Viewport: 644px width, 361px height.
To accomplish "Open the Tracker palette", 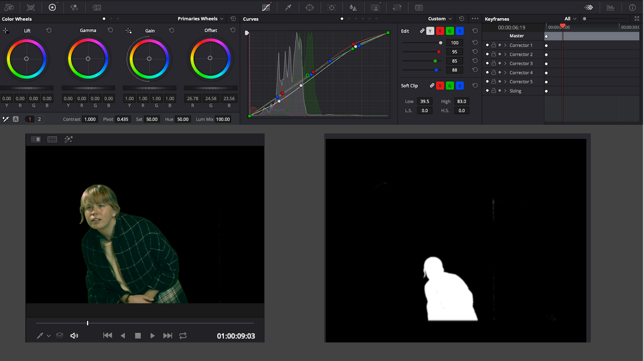I will coord(332,8).
